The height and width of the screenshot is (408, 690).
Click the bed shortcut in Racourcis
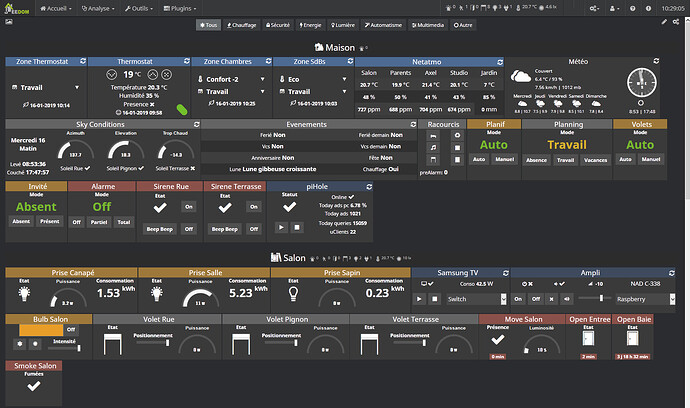coord(433,136)
